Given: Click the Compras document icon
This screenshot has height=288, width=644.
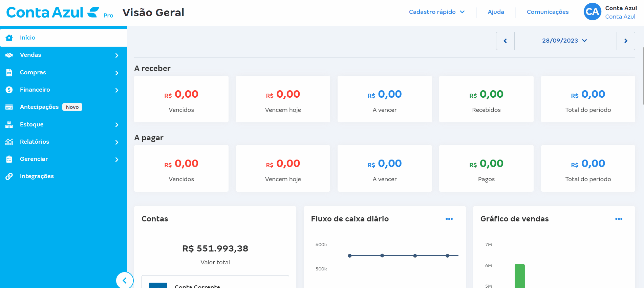Looking at the screenshot, I should click(9, 72).
